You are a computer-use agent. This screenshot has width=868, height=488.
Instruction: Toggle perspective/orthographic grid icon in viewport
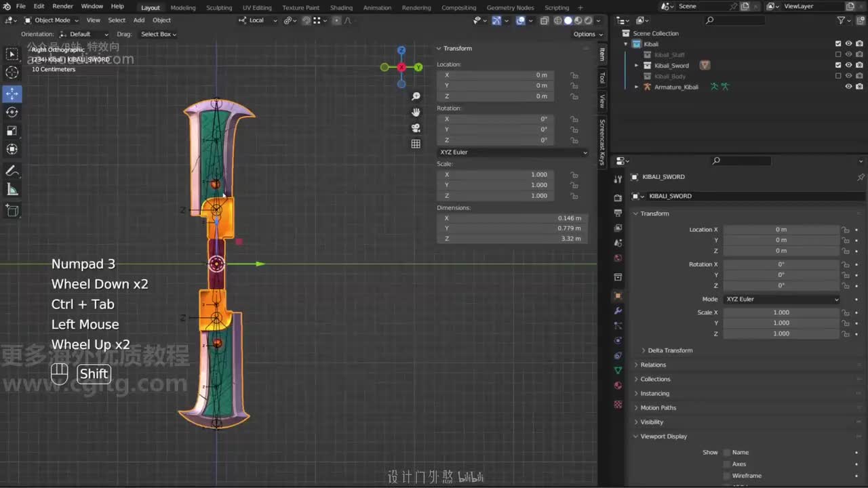(416, 144)
